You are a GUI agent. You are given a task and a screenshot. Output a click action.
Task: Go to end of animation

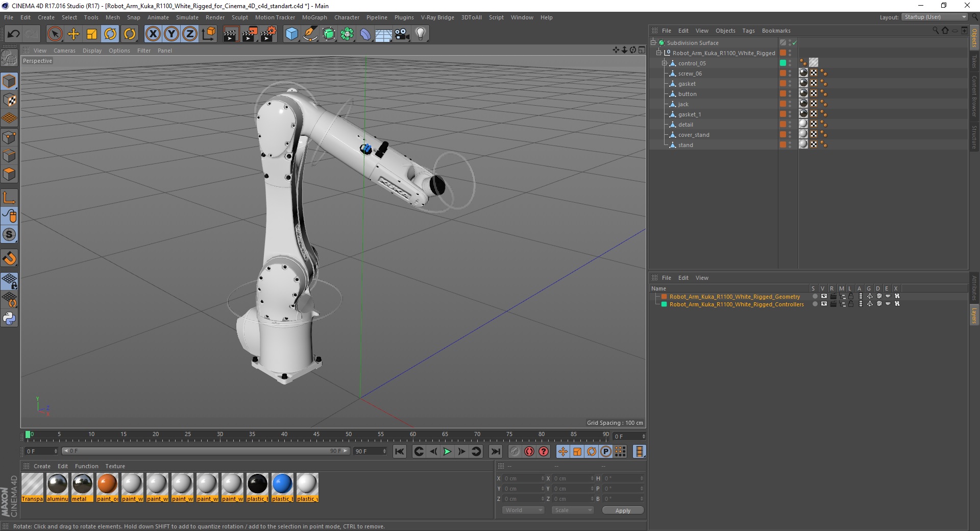coord(495,451)
